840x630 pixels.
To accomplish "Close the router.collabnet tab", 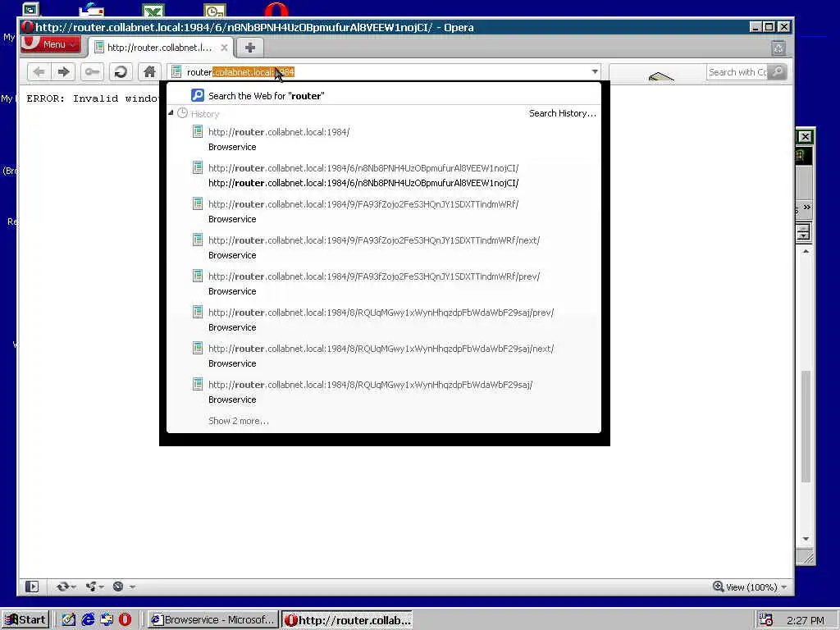I will click(225, 48).
